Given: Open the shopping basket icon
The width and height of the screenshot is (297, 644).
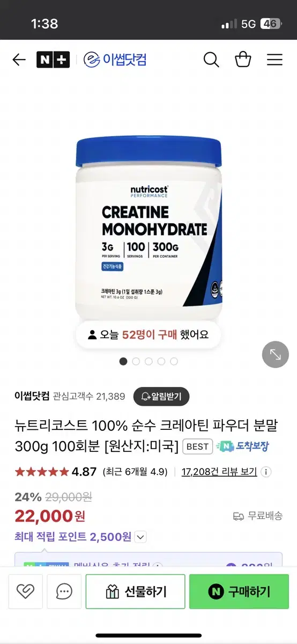Looking at the screenshot, I should click(x=243, y=59).
